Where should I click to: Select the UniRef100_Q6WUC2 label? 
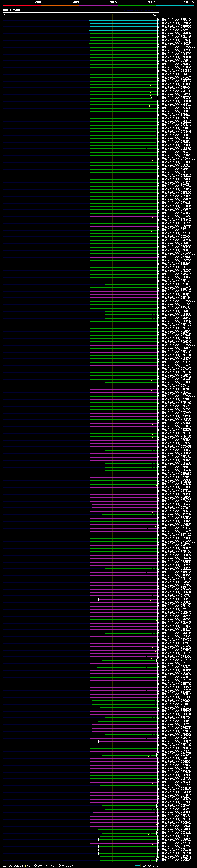177,64
